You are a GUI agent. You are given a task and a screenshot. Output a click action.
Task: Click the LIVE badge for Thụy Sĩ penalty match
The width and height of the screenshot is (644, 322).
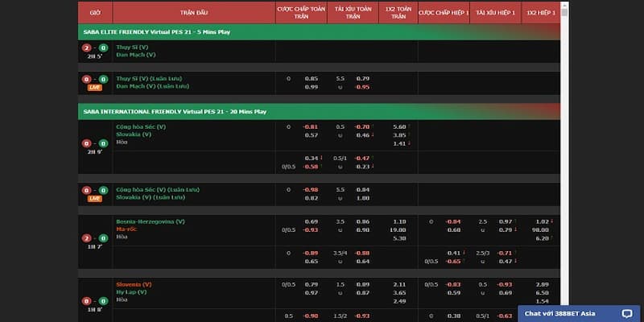(x=95, y=86)
